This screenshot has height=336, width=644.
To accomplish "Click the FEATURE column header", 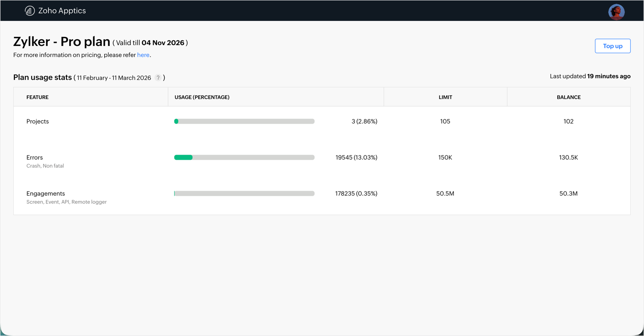I will (37, 97).
